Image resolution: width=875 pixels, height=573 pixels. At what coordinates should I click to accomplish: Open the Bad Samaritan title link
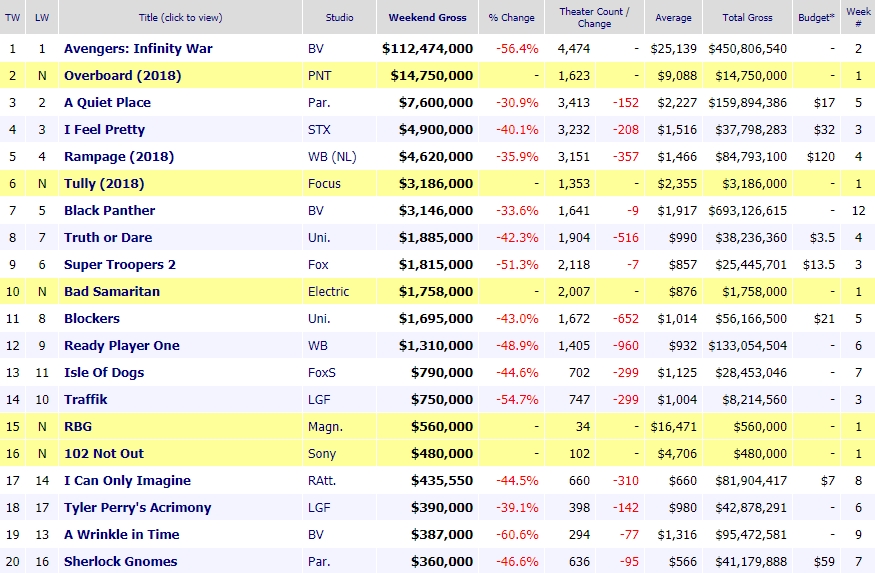point(112,291)
